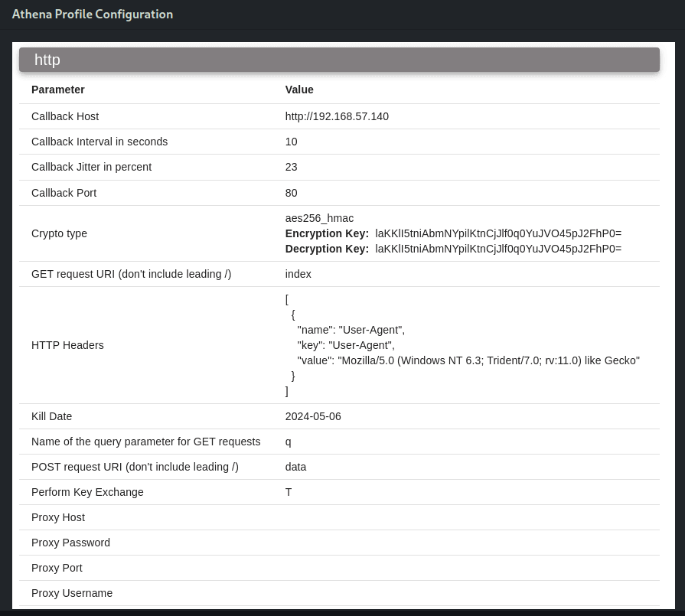Select the "name": "User-Agent" line
This screenshot has width=685, height=616.
351,330
